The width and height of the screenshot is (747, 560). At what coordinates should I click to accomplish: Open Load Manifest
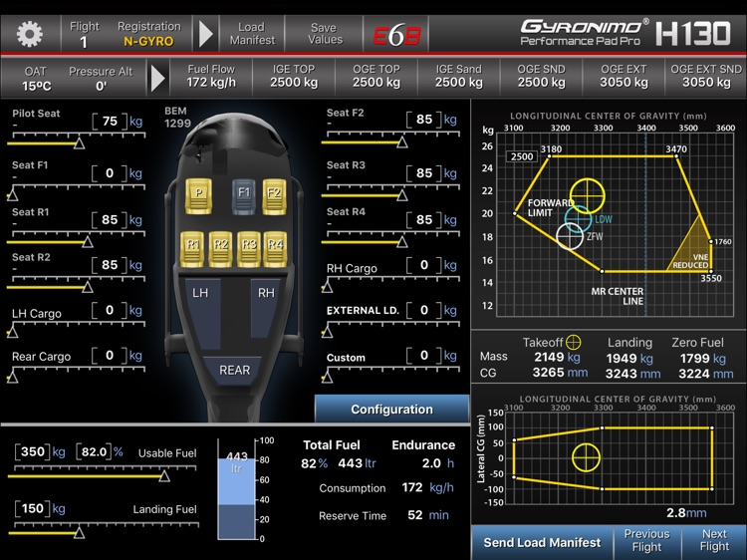[x=252, y=34]
